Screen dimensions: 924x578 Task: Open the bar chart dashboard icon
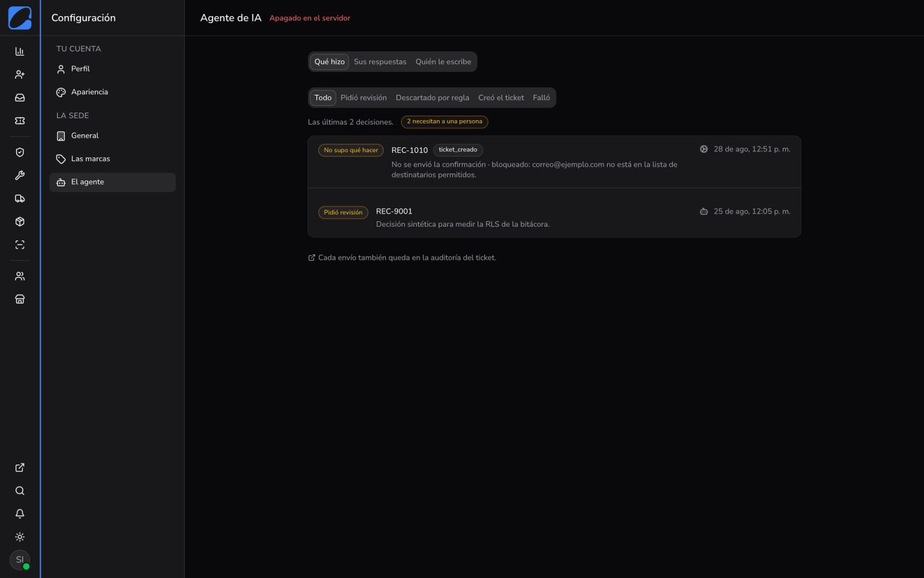(x=20, y=51)
